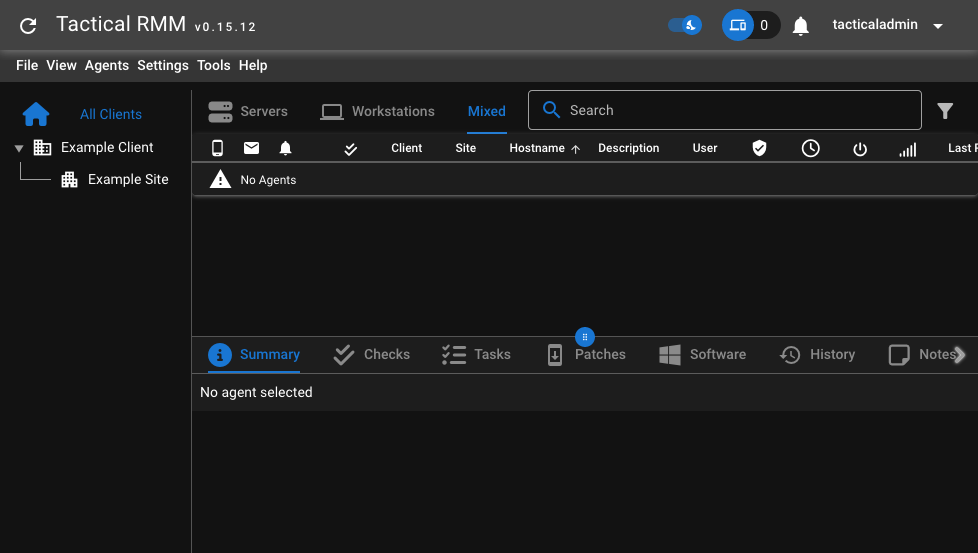This screenshot has width=978, height=553.
Task: Open the alerts bell in header
Action: click(x=800, y=26)
